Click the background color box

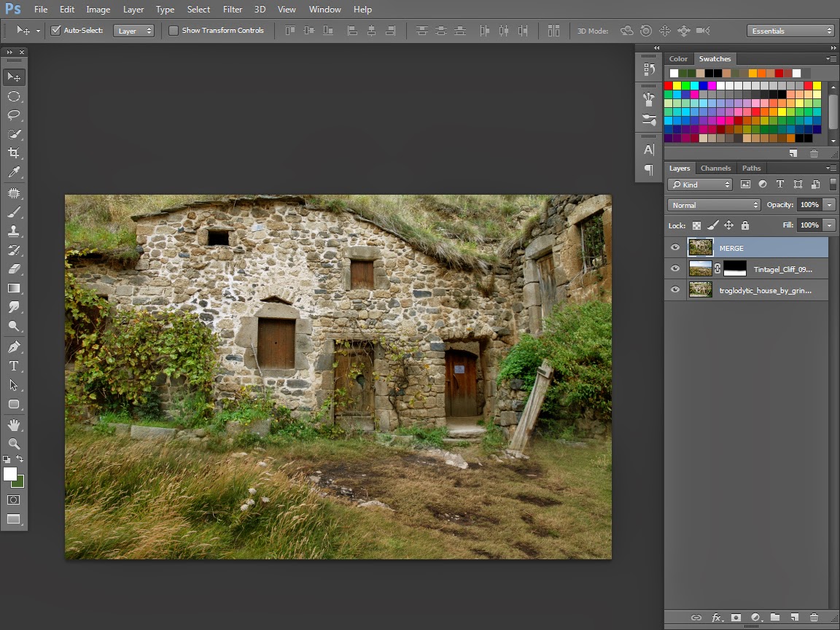click(x=19, y=483)
